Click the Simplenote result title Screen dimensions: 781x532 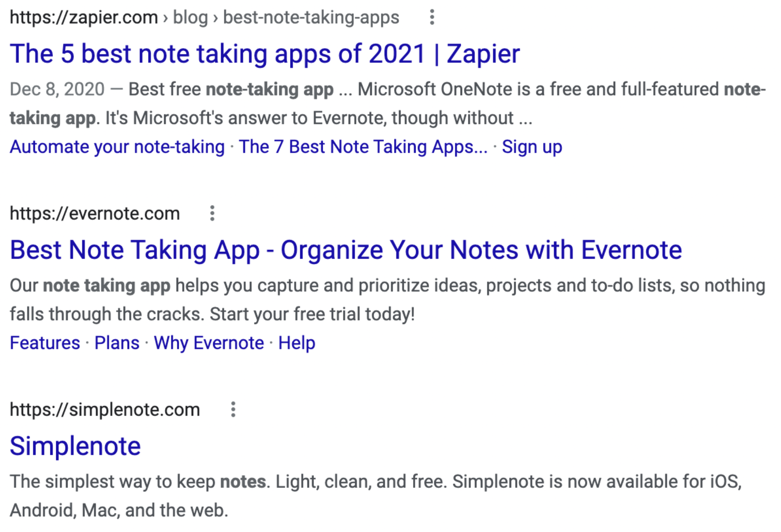pyautogui.click(x=75, y=446)
